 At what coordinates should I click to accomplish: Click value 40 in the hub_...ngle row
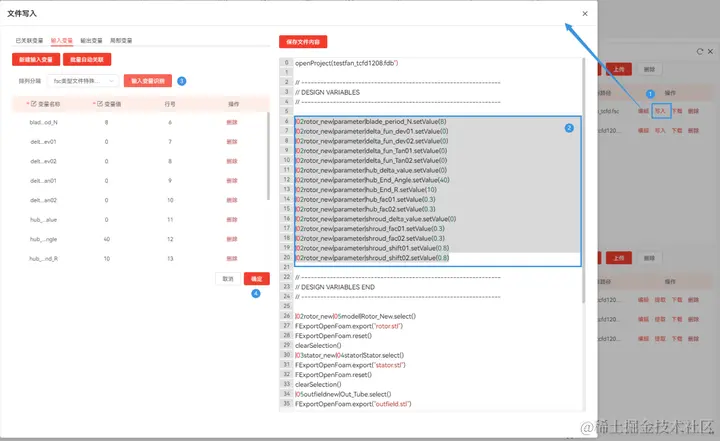(x=107, y=239)
